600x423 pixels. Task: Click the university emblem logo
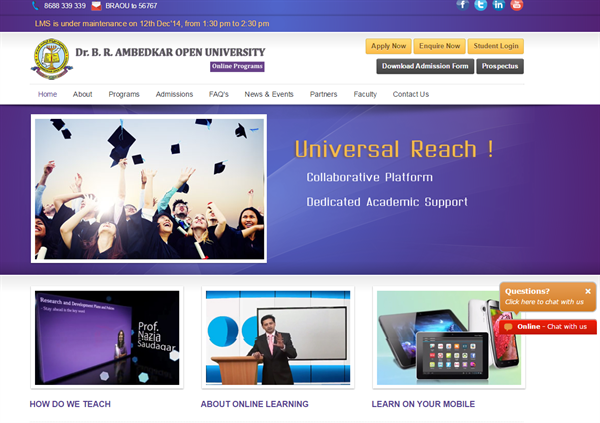click(x=52, y=59)
